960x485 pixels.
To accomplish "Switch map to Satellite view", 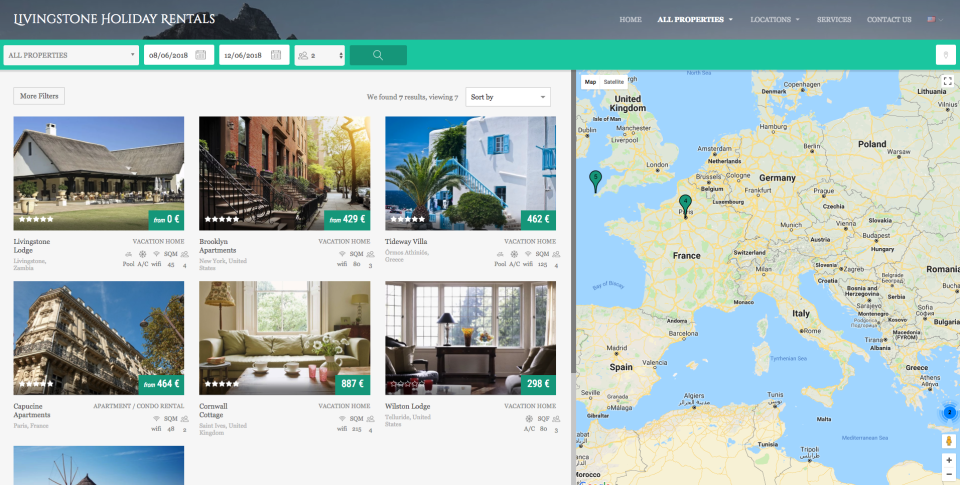I will coord(613,81).
